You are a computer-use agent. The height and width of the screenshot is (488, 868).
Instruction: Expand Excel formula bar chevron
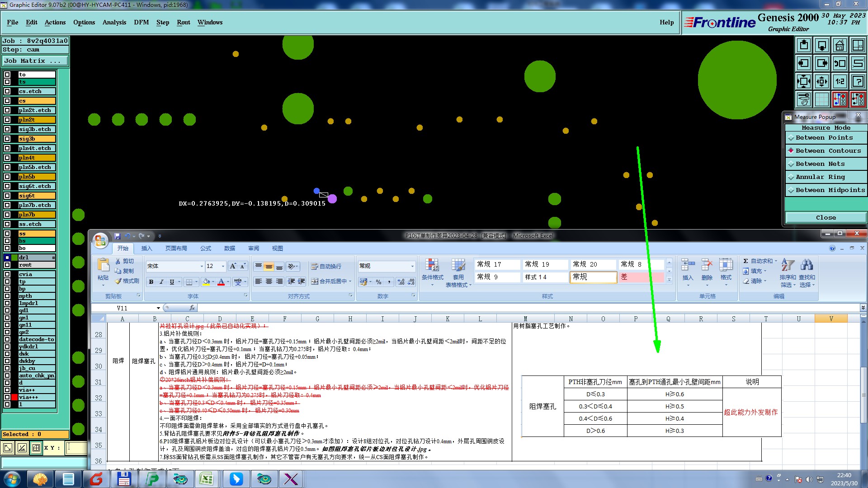[863, 308]
